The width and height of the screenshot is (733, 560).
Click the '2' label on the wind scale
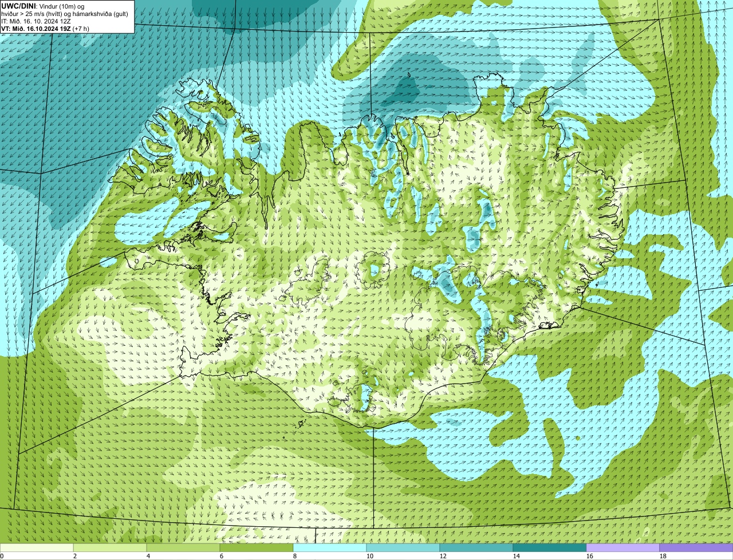coord(75,556)
